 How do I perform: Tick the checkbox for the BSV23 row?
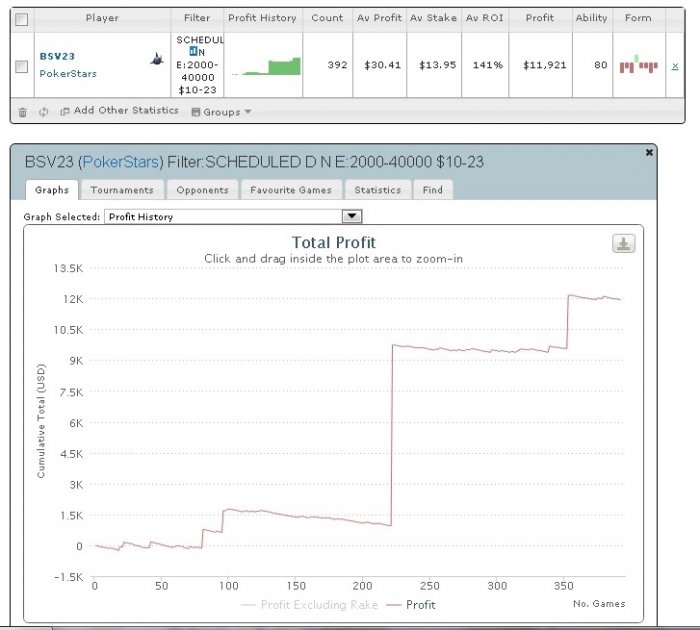click(x=21, y=67)
